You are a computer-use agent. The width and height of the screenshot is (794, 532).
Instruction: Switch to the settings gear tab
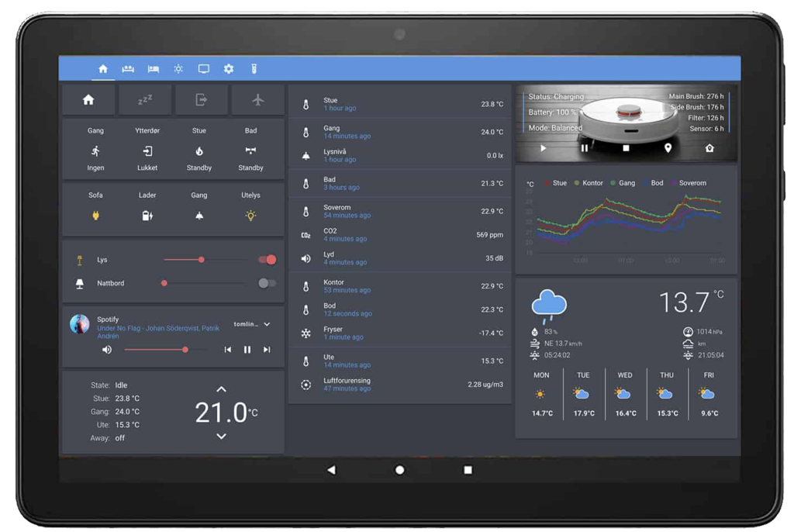point(229,69)
